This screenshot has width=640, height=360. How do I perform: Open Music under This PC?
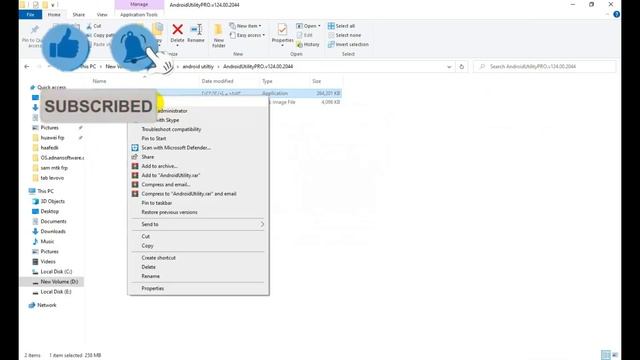(47, 242)
